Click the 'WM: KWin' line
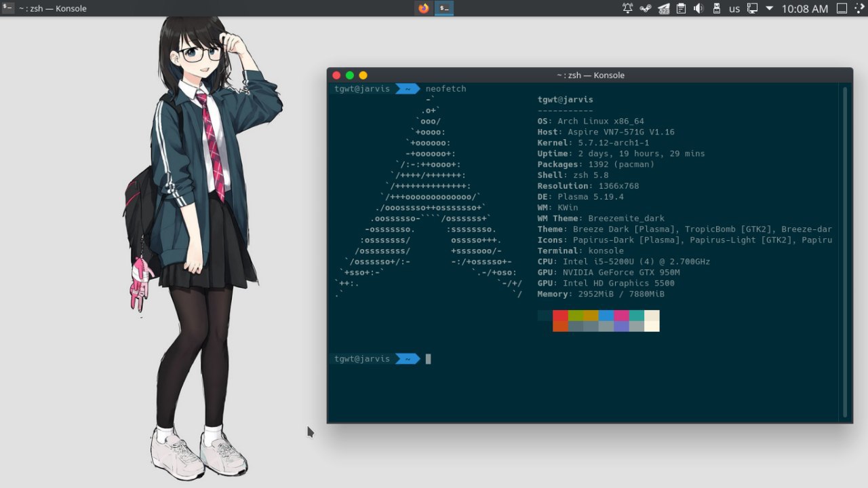This screenshot has height=488, width=868. (x=558, y=208)
